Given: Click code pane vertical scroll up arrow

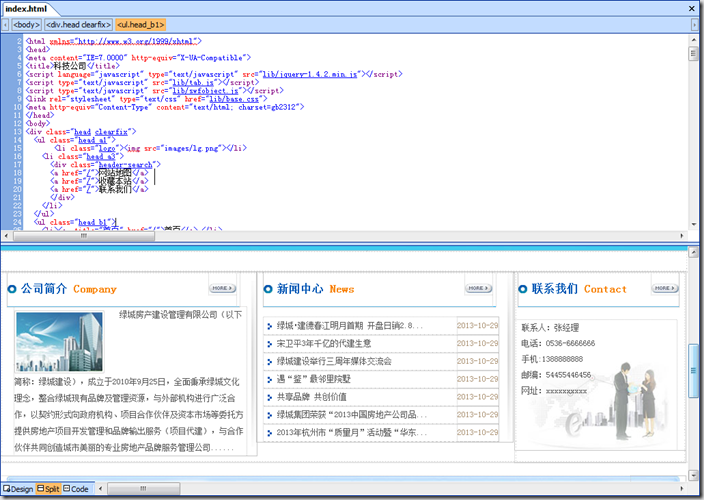Looking at the screenshot, I should pyautogui.click(x=693, y=40).
